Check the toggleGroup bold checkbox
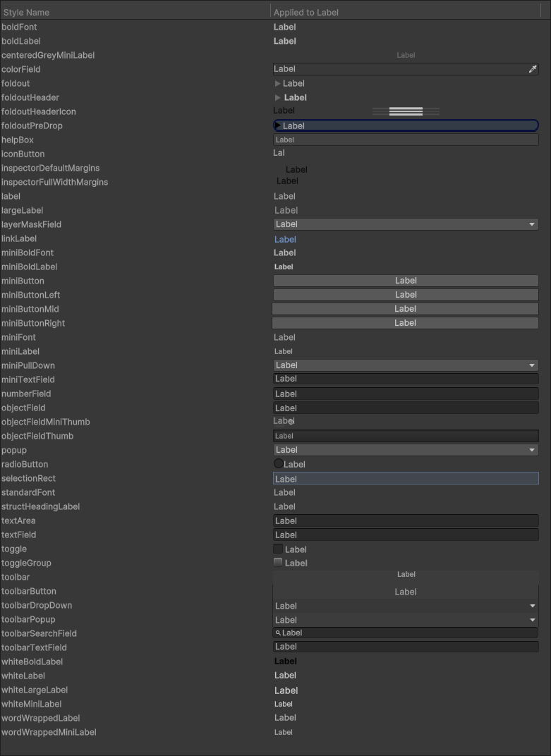This screenshot has height=756, width=551. coord(278,562)
